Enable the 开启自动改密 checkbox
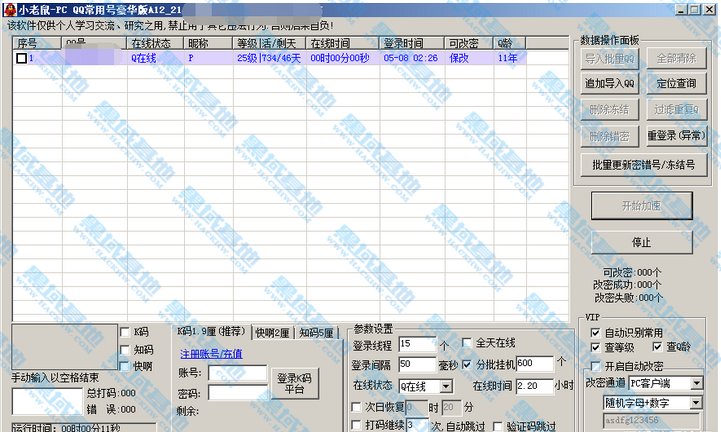 [x=595, y=366]
